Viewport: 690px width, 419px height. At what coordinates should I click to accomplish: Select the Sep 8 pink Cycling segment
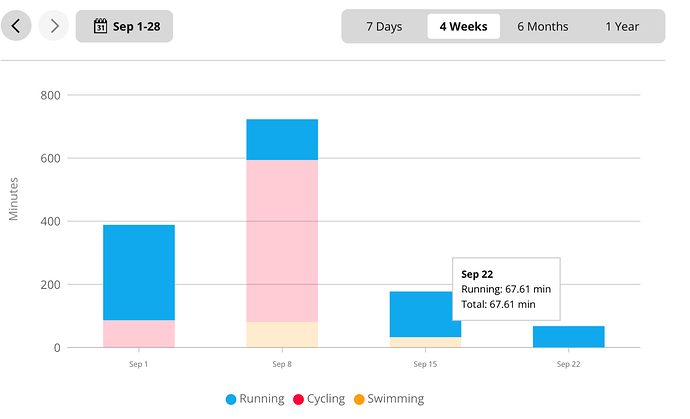(282, 240)
